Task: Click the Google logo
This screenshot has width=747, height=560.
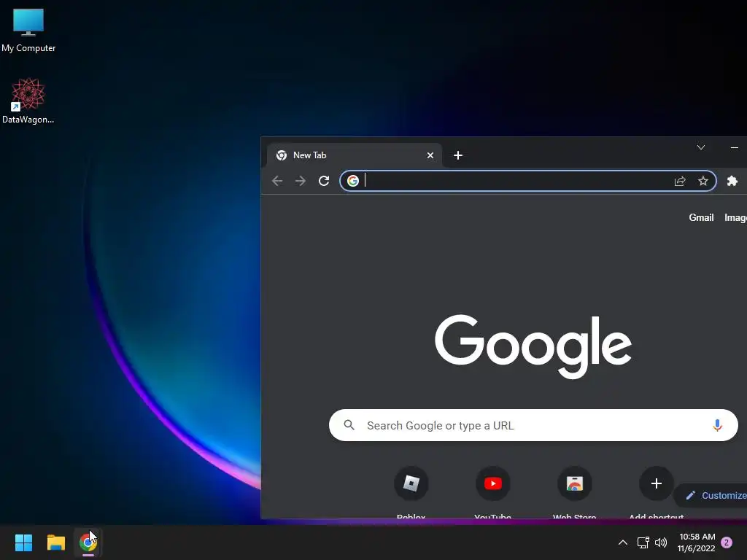Action: point(533,346)
